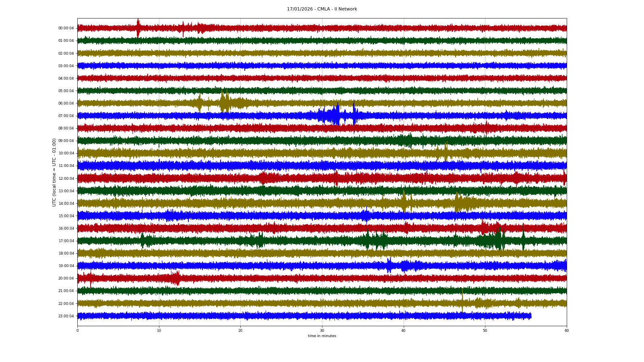Select the 07:00:04 row time label
The image size is (644, 362).
point(66,116)
